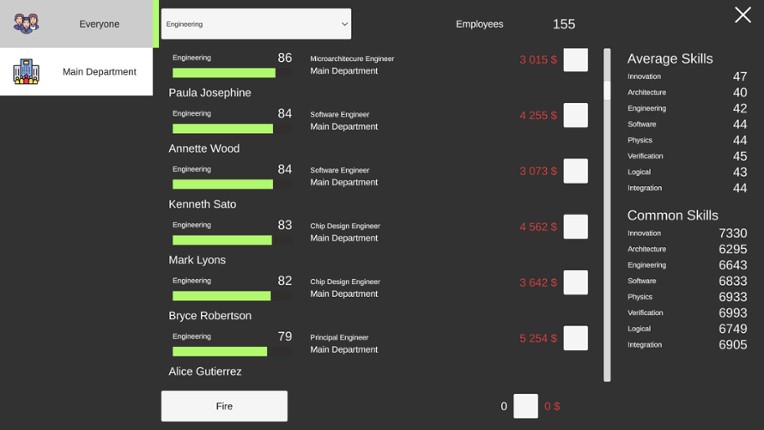
Task: Switch to Main Department tab
Action: click(76, 72)
